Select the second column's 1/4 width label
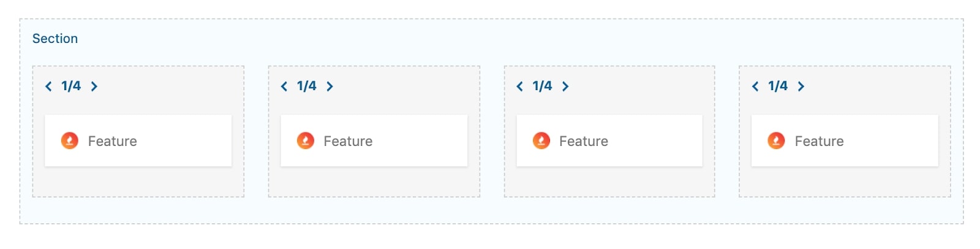Image resolution: width=980 pixels, height=249 pixels. point(307,86)
